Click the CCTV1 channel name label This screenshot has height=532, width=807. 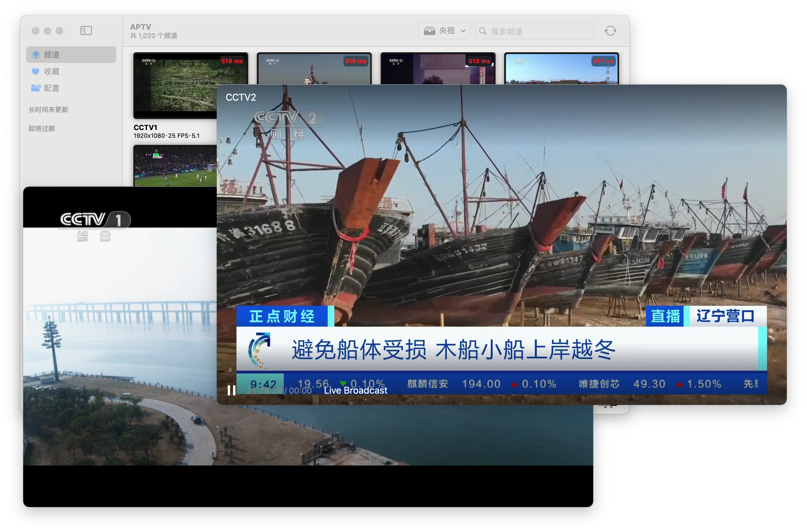(145, 127)
